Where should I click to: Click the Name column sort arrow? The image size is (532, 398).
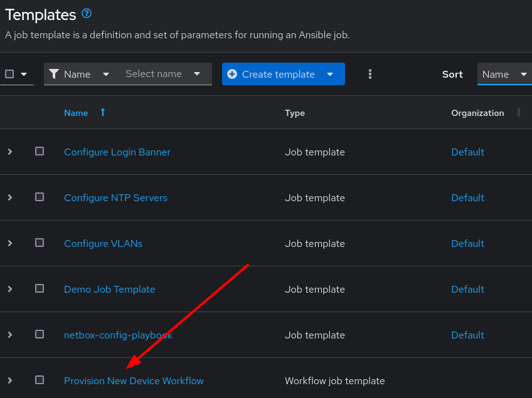click(103, 113)
